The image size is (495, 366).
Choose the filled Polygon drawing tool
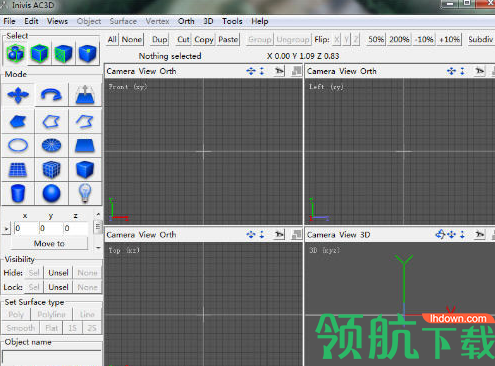click(x=18, y=121)
